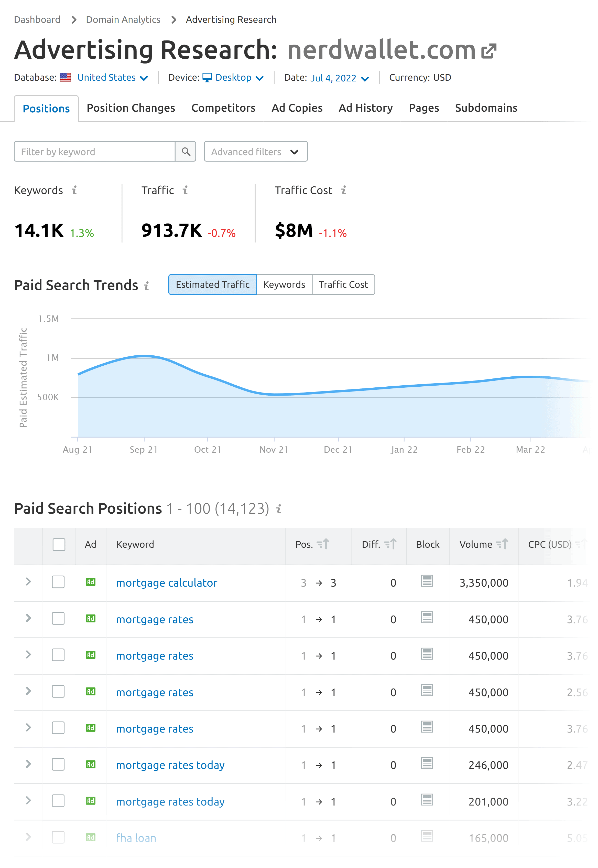Image resolution: width=598 pixels, height=868 pixels.
Task: Check the mortgage calculator row checkbox
Action: pos(58,582)
